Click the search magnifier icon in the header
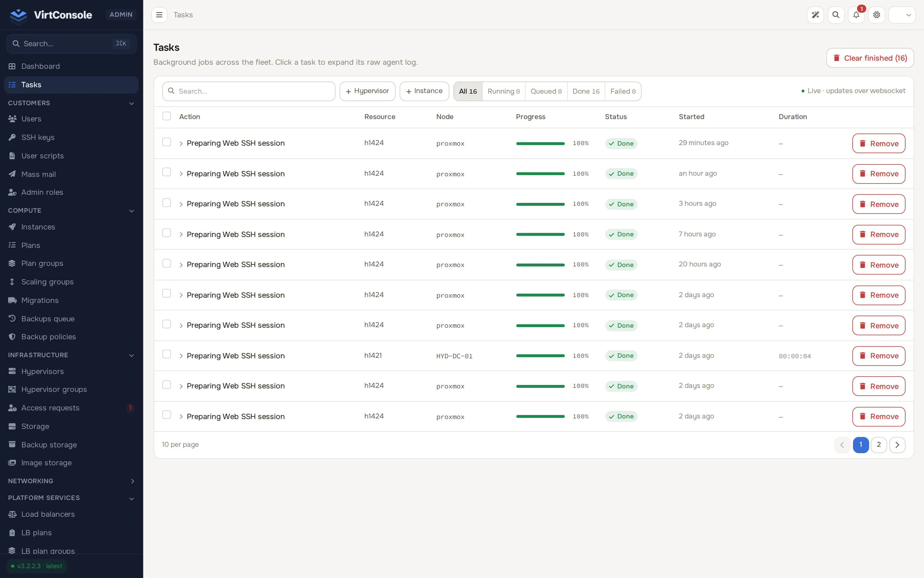 pos(836,15)
